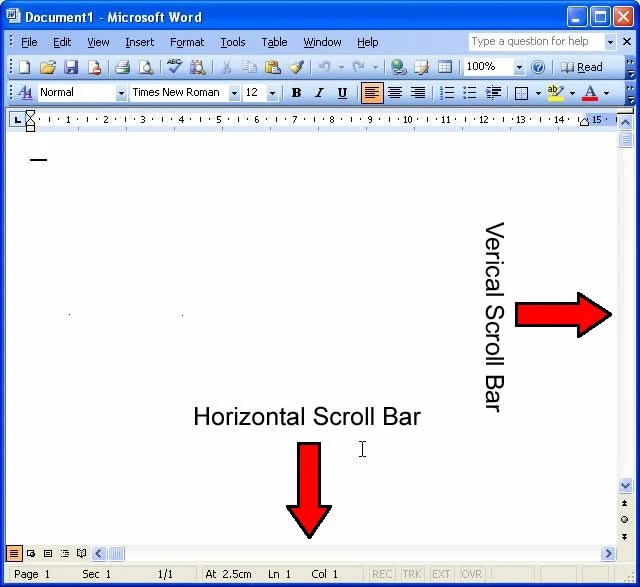Viewport: 640px width, 587px height.
Task: Expand the Style dropdown showing Normal
Action: tap(121, 93)
